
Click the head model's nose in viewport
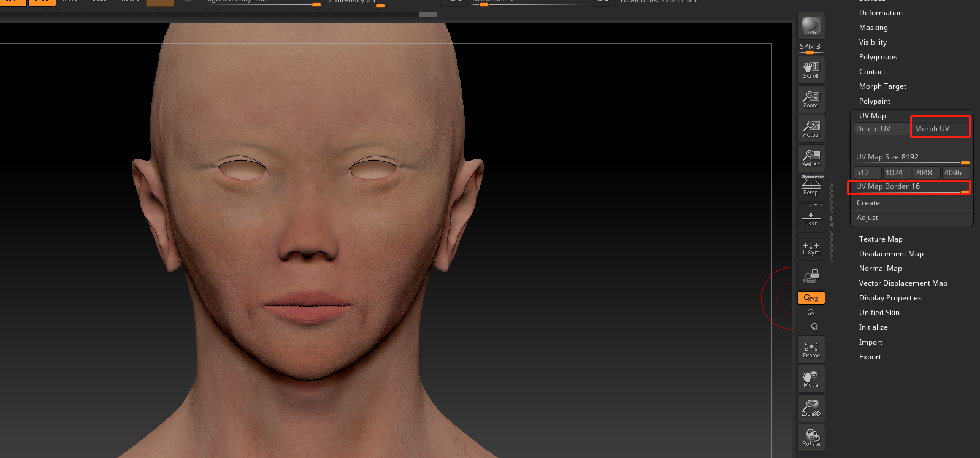pyautogui.click(x=307, y=235)
